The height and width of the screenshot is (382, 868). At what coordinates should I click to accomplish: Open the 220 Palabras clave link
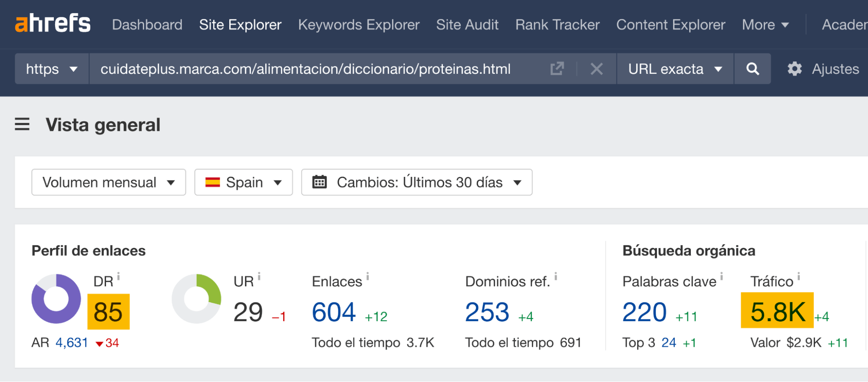644,312
